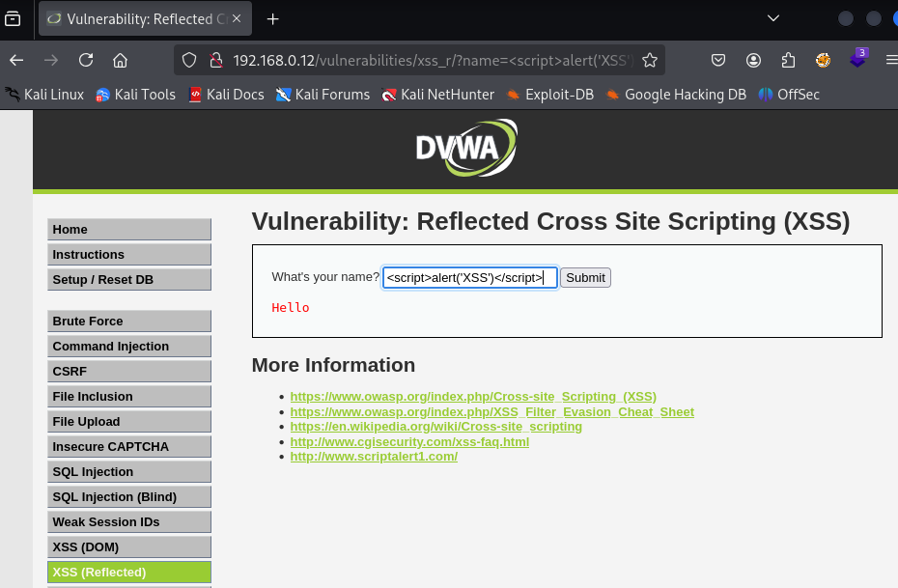Open a new browser tab
The image size is (898, 588).
[273, 19]
